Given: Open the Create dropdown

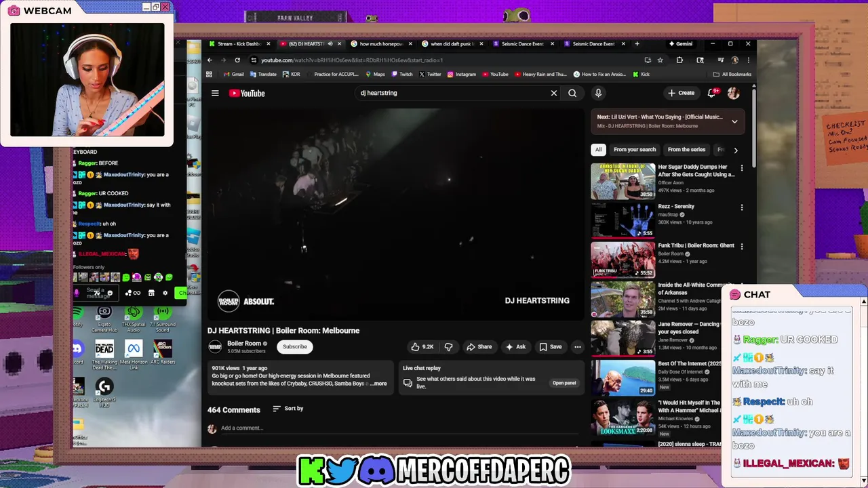Looking at the screenshot, I should tap(681, 93).
